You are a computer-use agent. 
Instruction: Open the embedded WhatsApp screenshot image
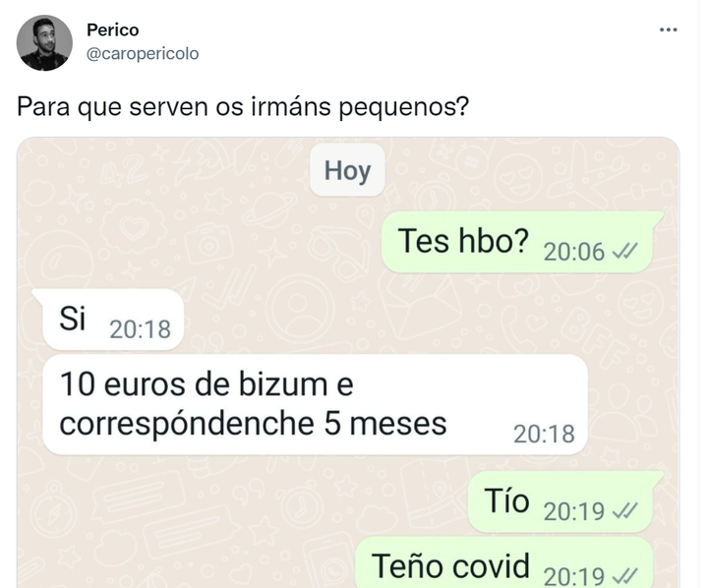(348, 363)
